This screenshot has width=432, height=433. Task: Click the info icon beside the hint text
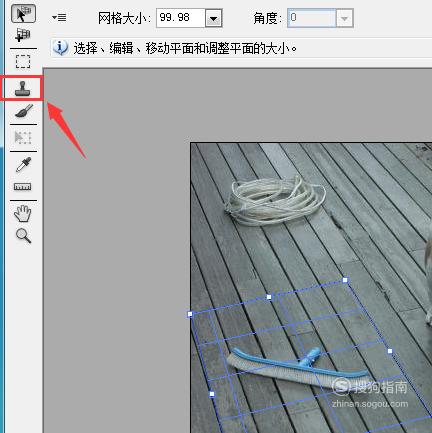(61, 48)
